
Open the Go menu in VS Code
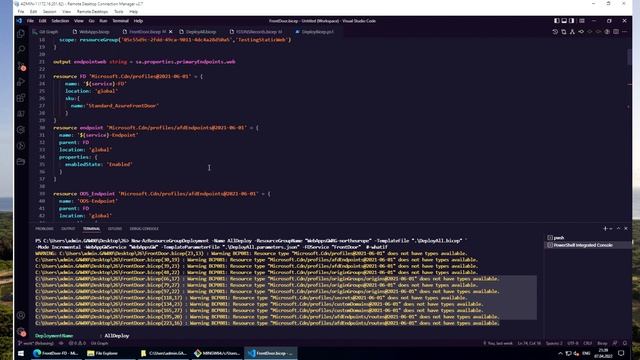[x=91, y=21]
